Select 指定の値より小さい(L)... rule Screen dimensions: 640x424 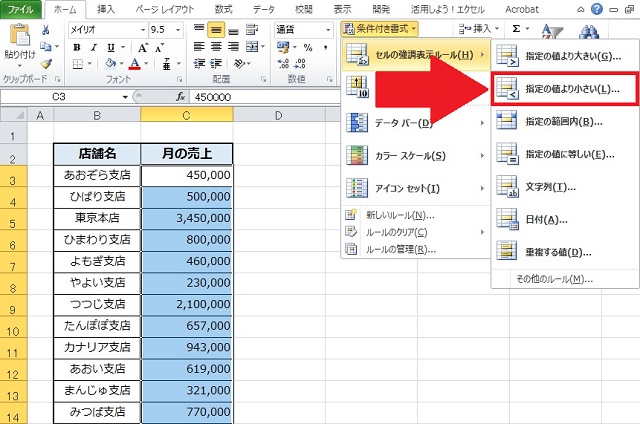(564, 89)
